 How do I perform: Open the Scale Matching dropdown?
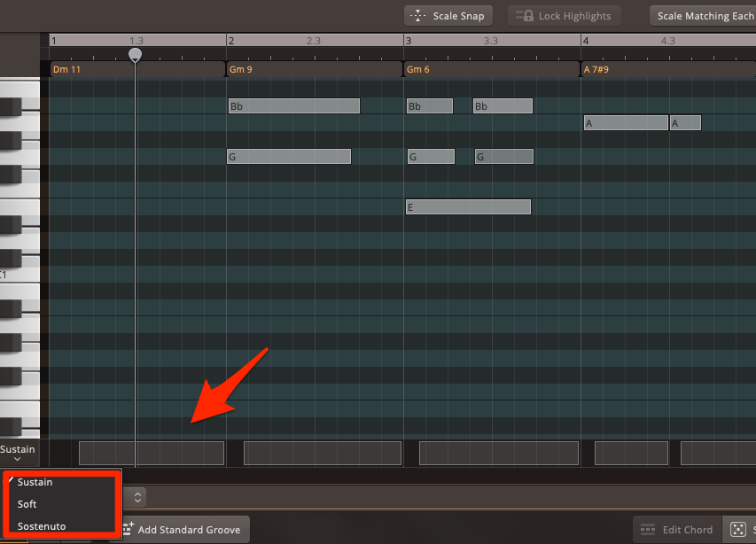pyautogui.click(x=704, y=16)
